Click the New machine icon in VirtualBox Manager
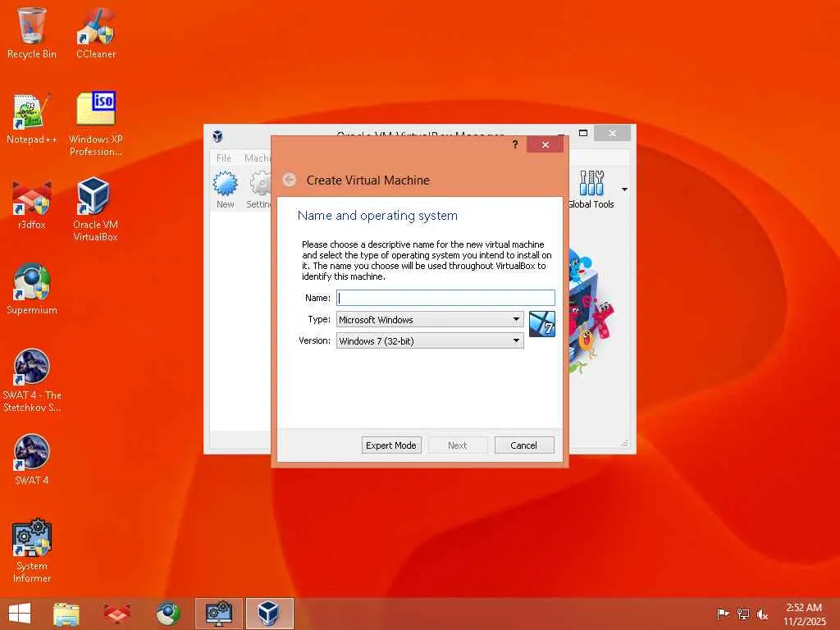840x630 pixels. 225,189
